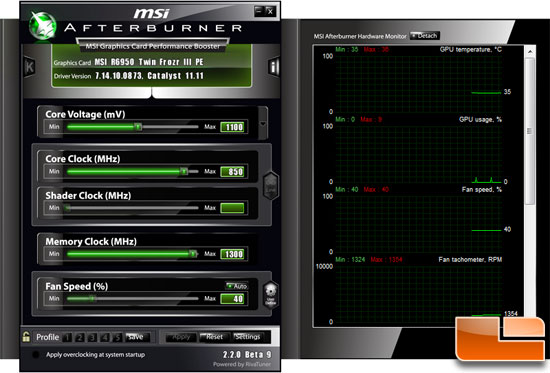Click the profile lock icon
The width and height of the screenshot is (550, 373).
(26, 337)
